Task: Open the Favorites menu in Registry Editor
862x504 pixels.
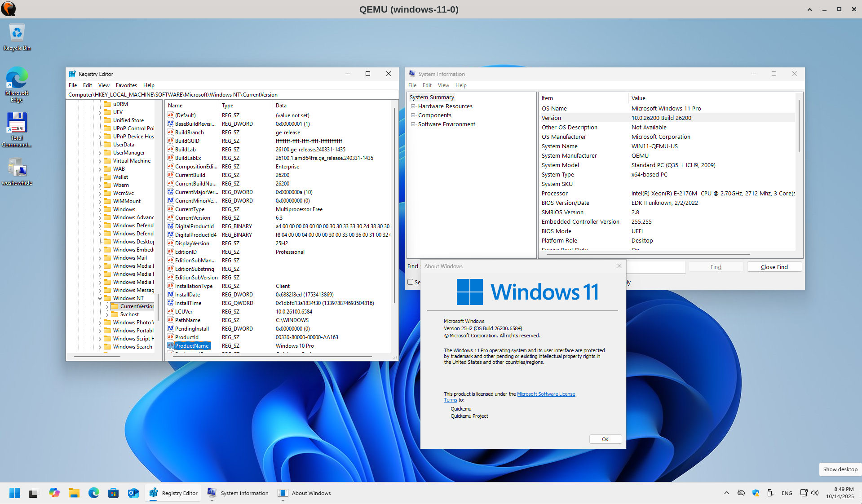Action: [x=126, y=85]
